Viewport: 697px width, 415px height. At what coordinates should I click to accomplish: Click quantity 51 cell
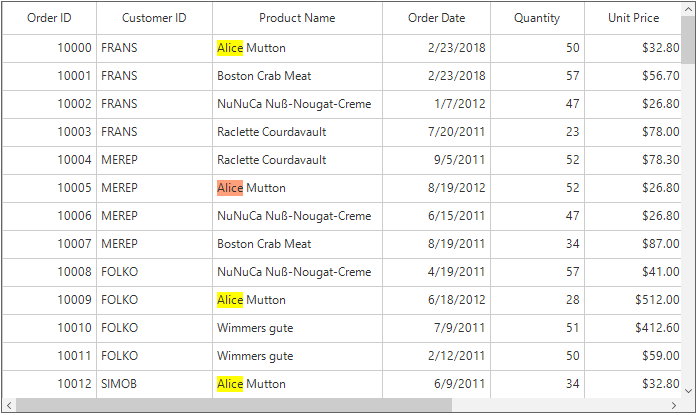point(537,328)
